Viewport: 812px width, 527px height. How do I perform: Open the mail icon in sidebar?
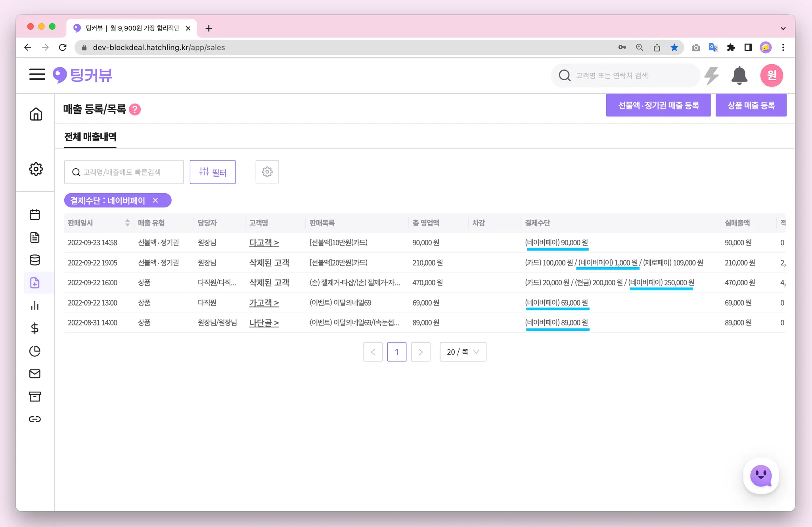tap(35, 373)
